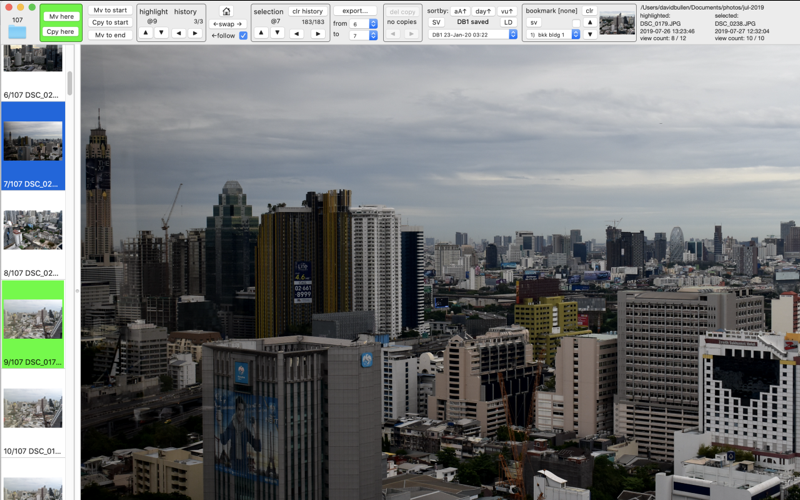The image size is (800, 500).
Task: Click the '3/3' highlight history counter
Action: [198, 22]
